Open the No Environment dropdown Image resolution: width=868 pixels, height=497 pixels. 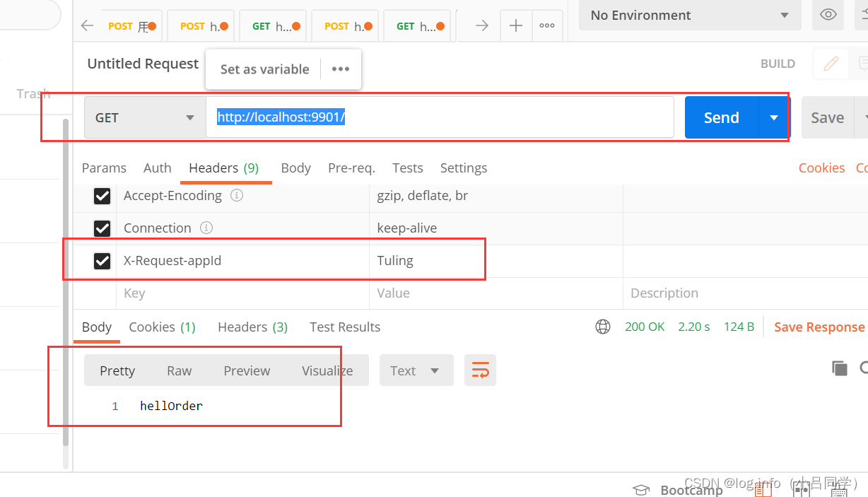coord(690,15)
